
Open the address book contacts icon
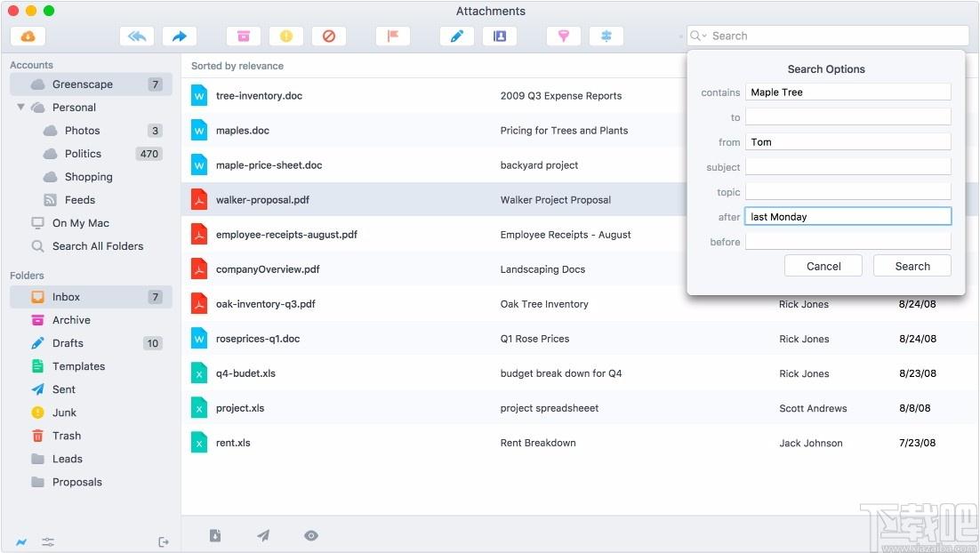pos(500,36)
